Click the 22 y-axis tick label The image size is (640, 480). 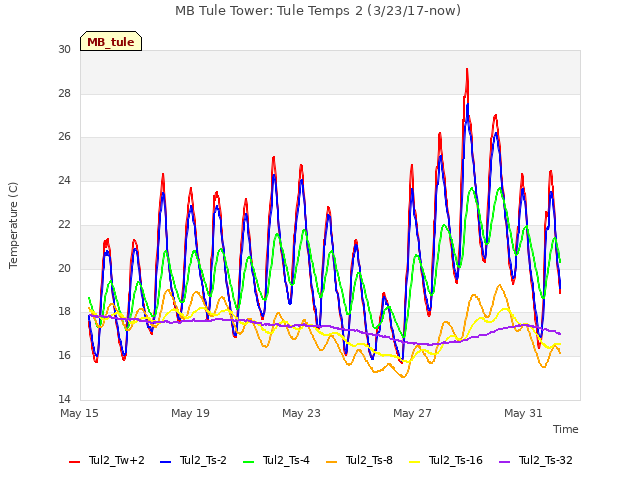(x=64, y=224)
